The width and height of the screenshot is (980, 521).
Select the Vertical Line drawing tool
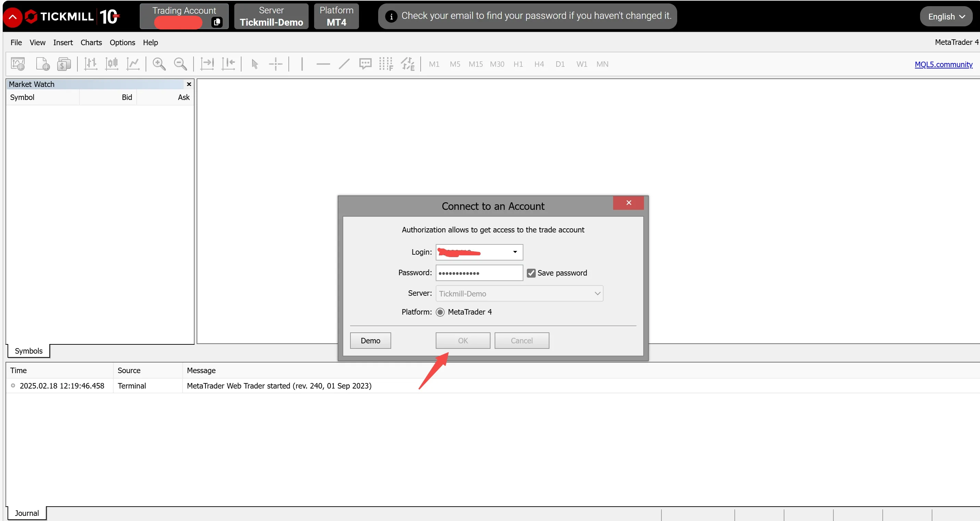point(302,64)
